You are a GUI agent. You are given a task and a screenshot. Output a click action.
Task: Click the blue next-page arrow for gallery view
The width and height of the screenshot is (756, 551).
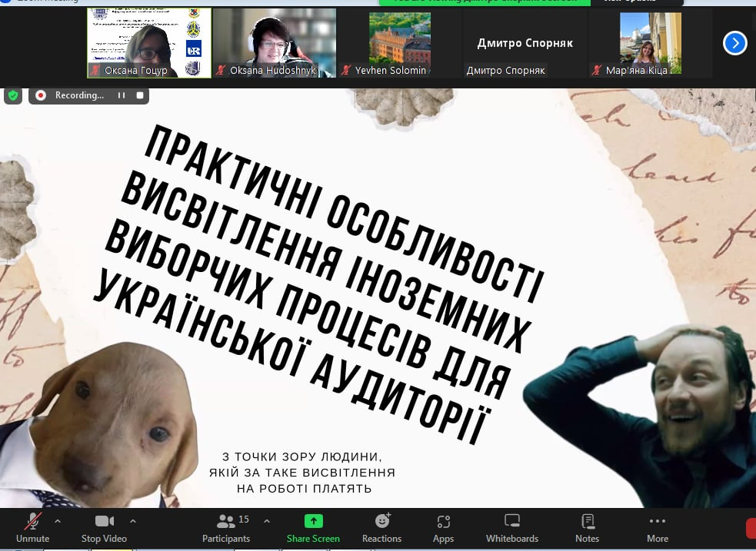[734, 43]
